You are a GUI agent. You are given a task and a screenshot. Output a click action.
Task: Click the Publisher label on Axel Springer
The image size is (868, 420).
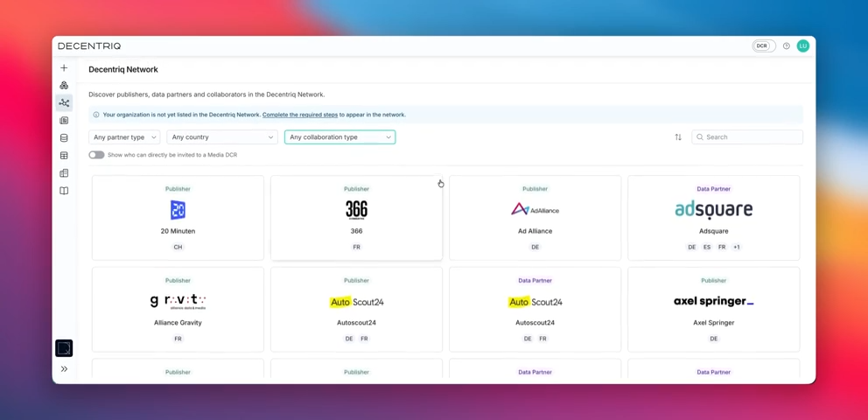coord(713,281)
